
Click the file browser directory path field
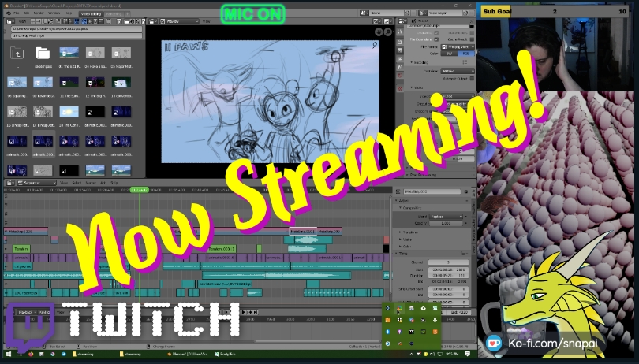tap(77, 29)
